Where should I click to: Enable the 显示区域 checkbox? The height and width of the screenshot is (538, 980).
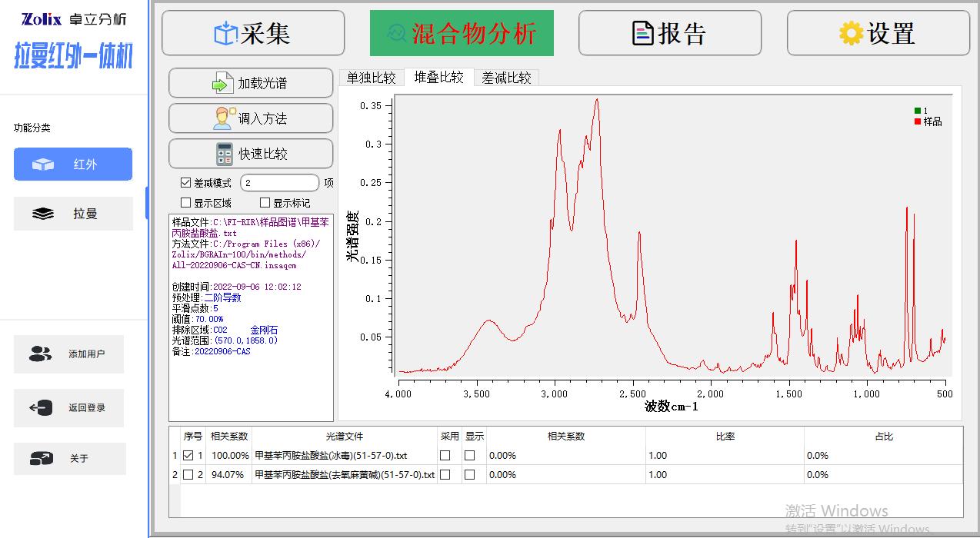pos(185,203)
